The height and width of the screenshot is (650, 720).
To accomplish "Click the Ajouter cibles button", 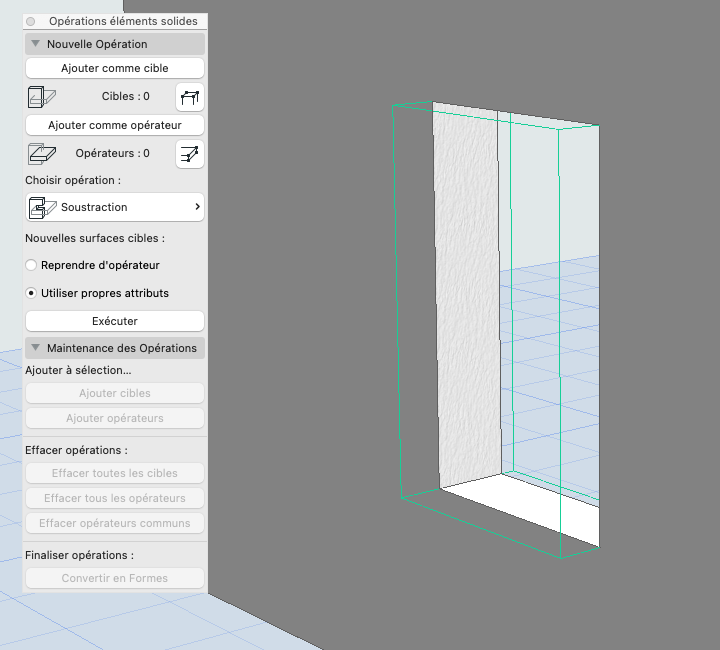I will pos(115,393).
